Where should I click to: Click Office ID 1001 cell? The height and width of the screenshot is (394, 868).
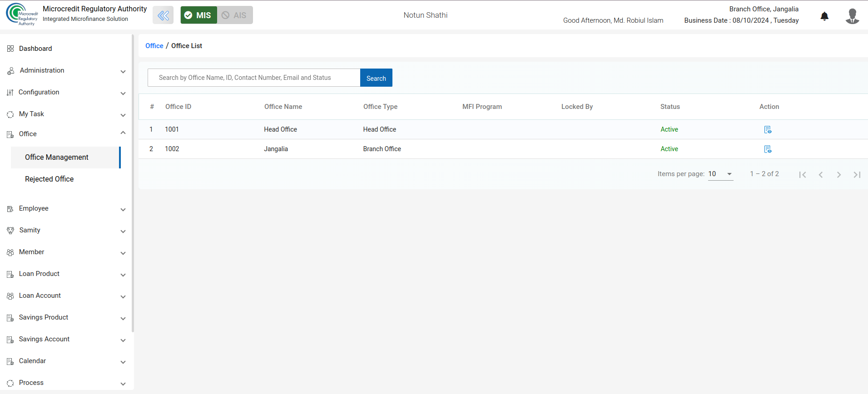point(172,129)
